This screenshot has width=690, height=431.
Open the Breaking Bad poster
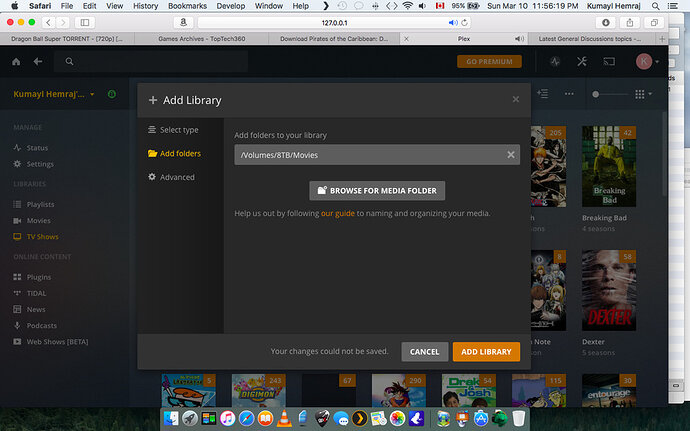(609, 166)
